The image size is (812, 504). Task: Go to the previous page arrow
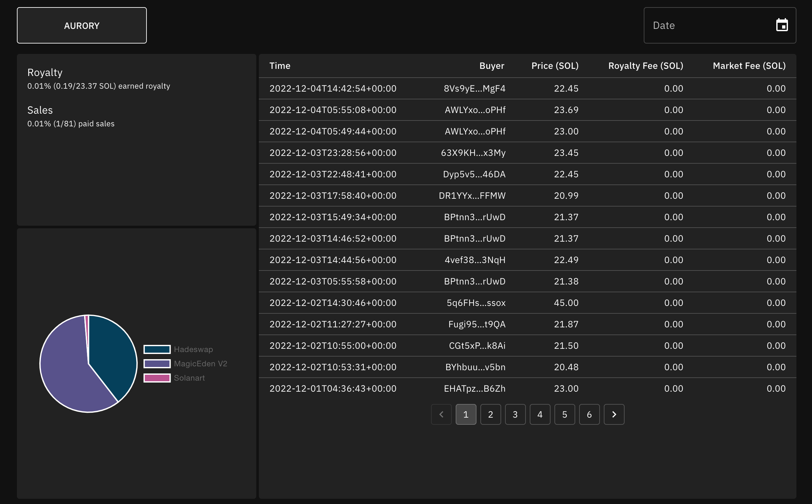coord(441,414)
